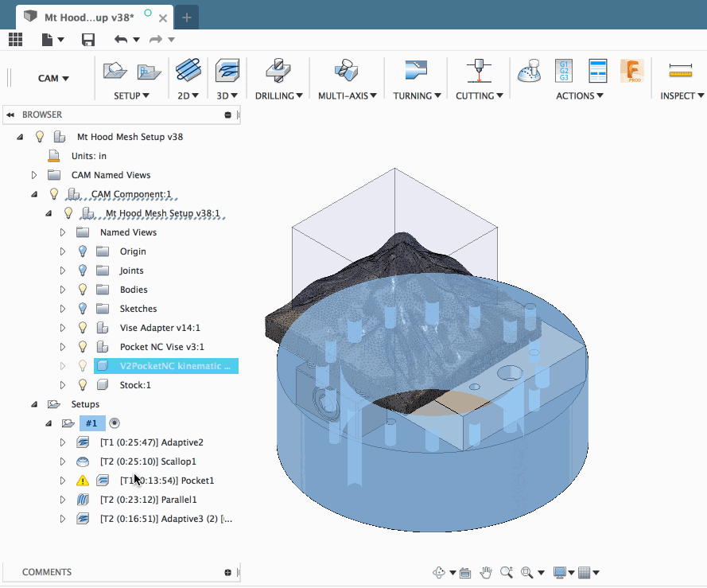Click the Zoom Window fit icon
This screenshot has height=588, width=707.
click(526, 573)
